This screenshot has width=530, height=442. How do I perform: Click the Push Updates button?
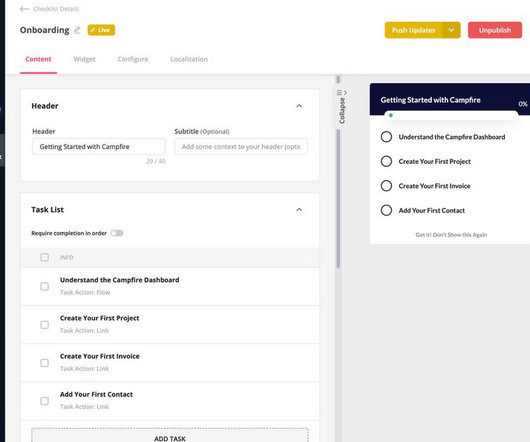(x=413, y=30)
